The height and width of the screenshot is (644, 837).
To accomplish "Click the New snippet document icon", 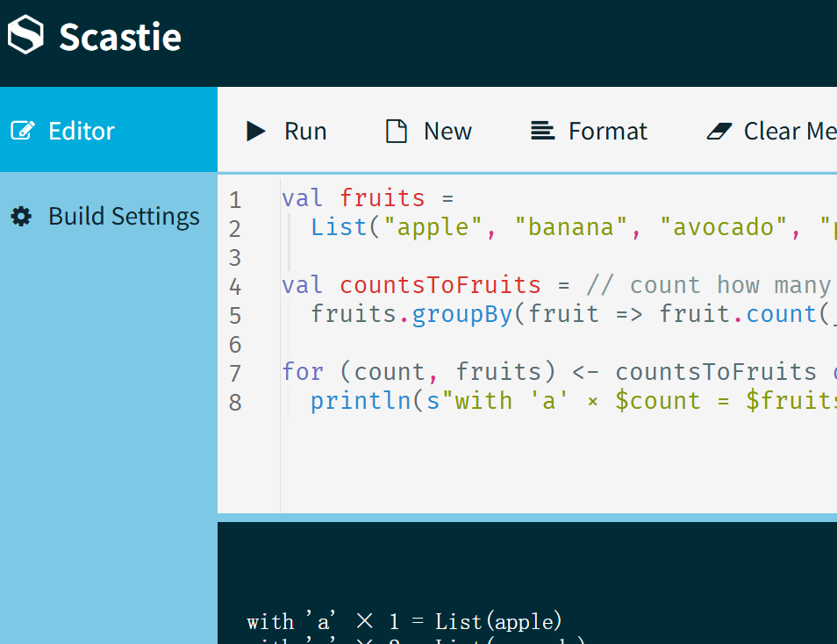I will [x=395, y=130].
